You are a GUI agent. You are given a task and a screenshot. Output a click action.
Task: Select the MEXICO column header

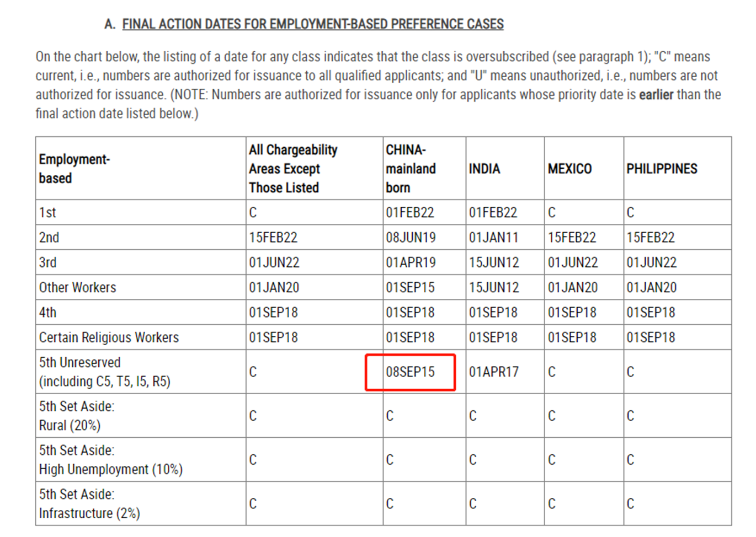click(x=569, y=169)
